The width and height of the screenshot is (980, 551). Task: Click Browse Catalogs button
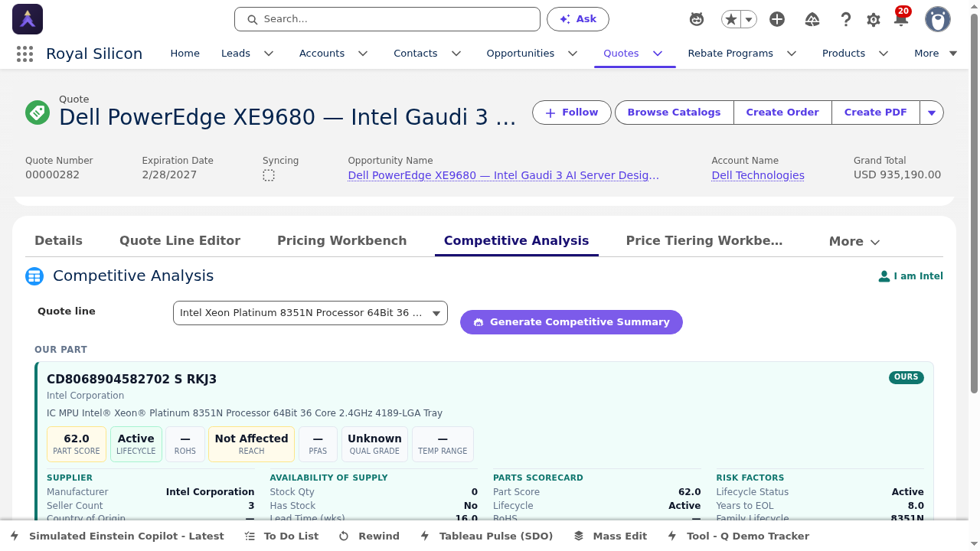(x=675, y=112)
